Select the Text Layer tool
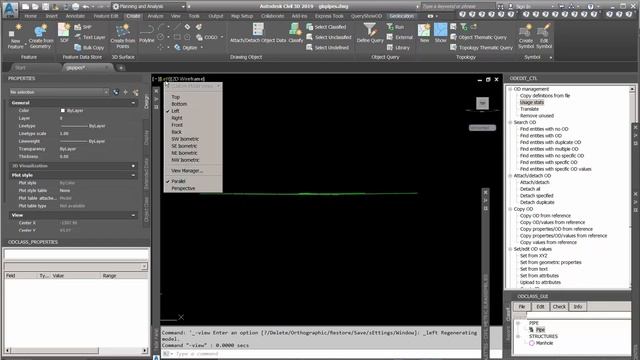This screenshot has width=640, height=360. (x=90, y=37)
